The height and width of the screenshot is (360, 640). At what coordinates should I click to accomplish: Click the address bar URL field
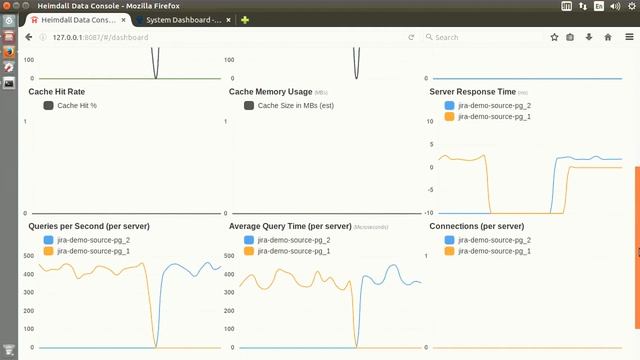pos(224,37)
